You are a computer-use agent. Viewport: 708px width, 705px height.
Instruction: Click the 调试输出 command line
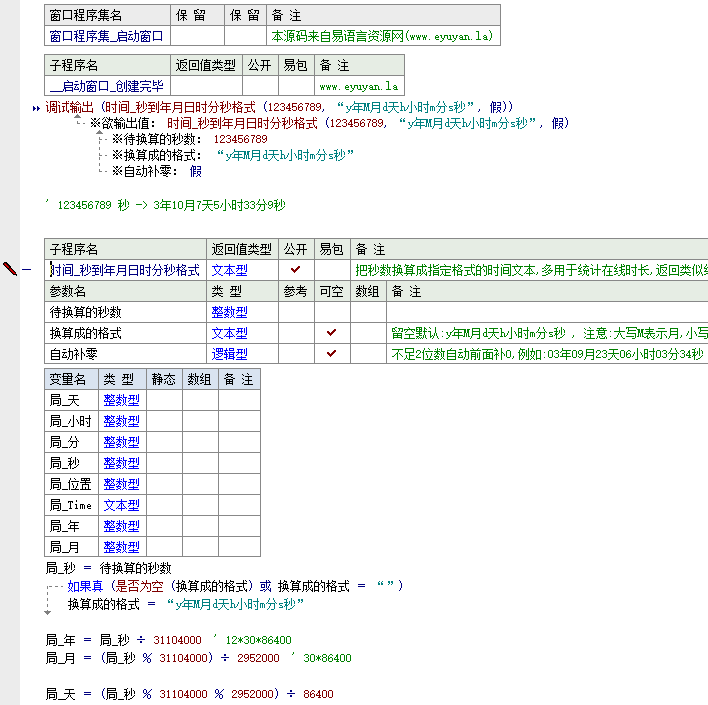pyautogui.click(x=279, y=107)
